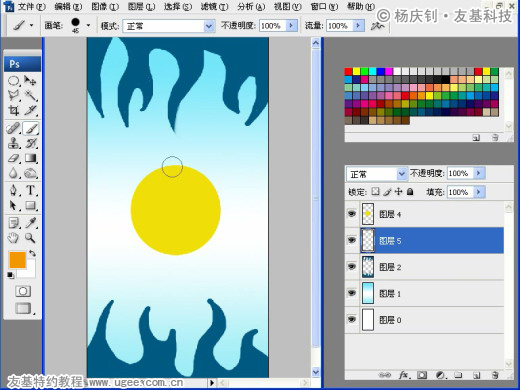Select the Brush tool in toolbox
This screenshot has width=520, height=390.
click(30, 128)
